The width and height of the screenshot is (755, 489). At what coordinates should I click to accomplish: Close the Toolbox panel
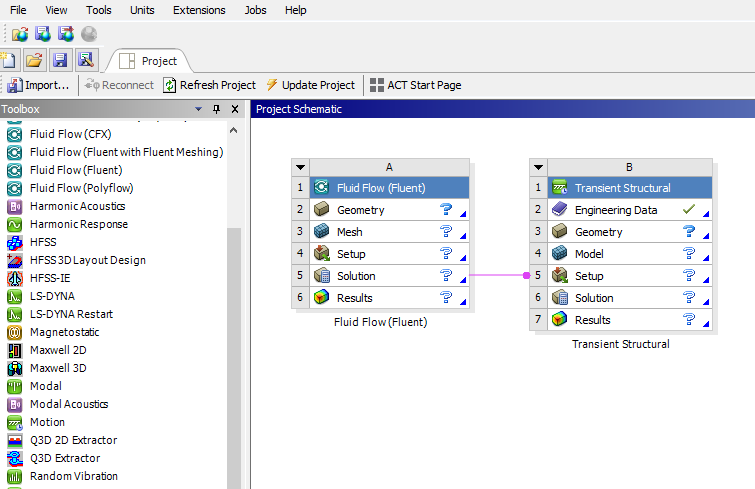[x=235, y=109]
